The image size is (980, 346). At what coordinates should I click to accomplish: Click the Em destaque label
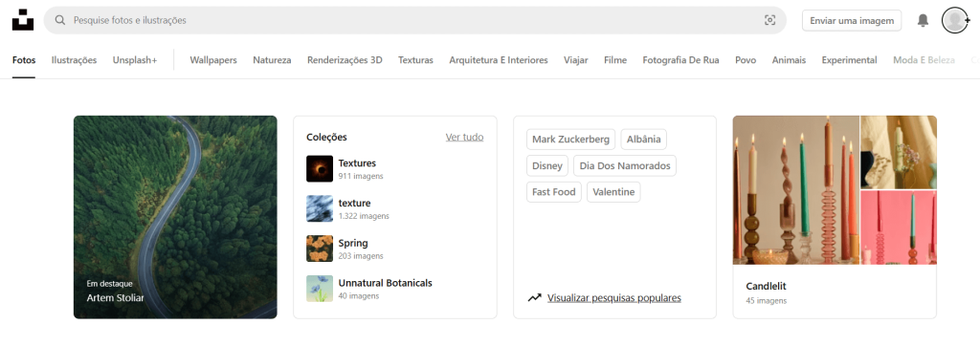109,284
